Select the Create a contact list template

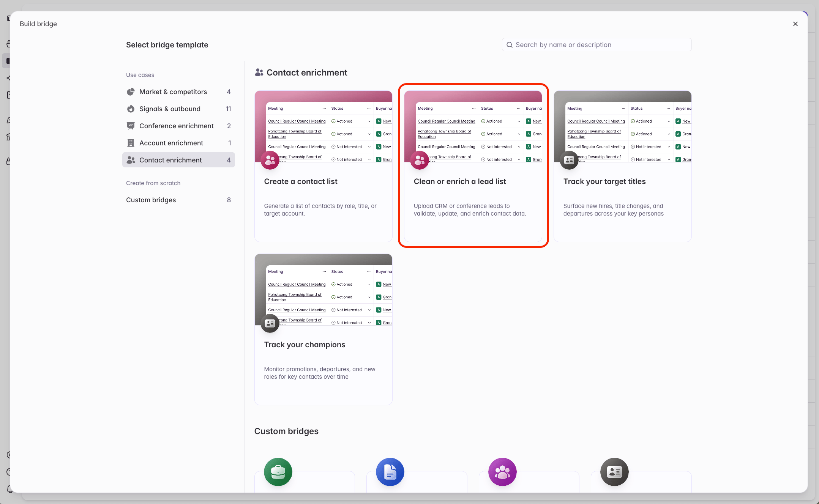pyautogui.click(x=323, y=166)
